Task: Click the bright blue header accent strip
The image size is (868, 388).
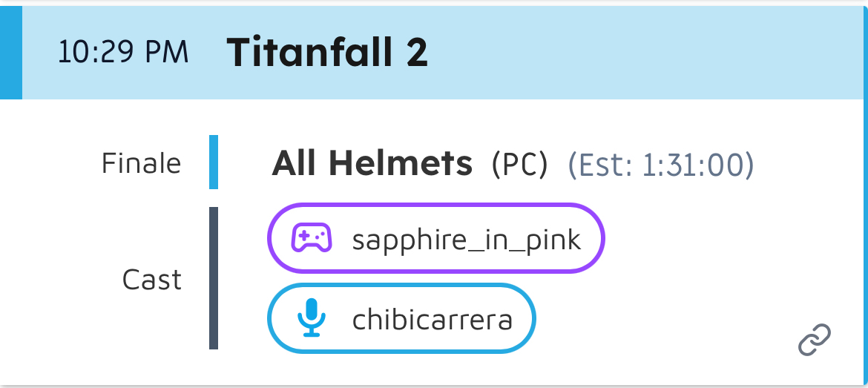Action: click(x=10, y=53)
